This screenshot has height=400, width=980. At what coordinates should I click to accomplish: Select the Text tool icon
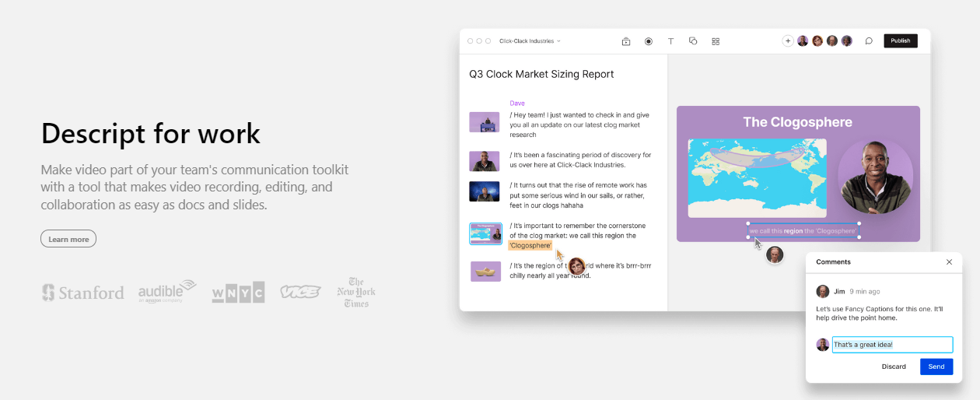point(670,41)
